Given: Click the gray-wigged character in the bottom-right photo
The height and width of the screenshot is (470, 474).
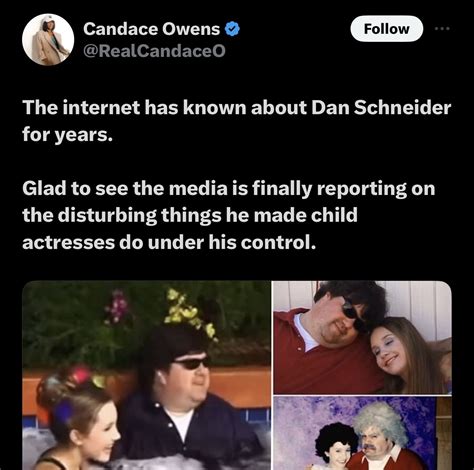Looking at the screenshot, I should (x=383, y=437).
